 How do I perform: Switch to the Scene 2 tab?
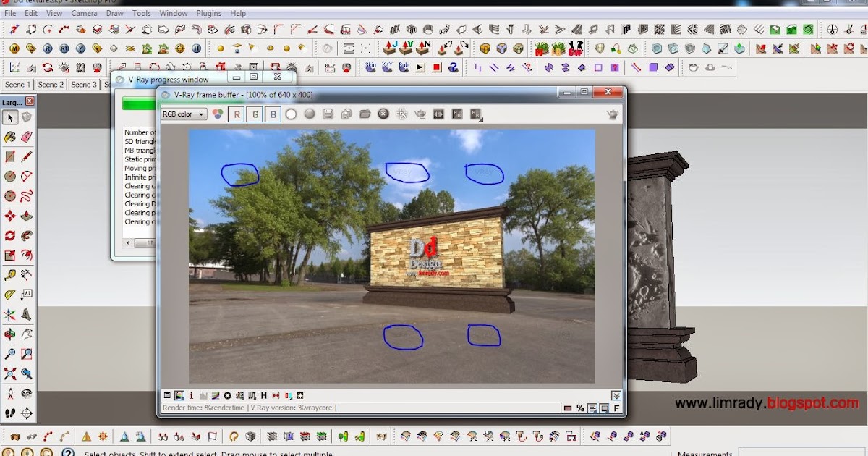[x=51, y=85]
